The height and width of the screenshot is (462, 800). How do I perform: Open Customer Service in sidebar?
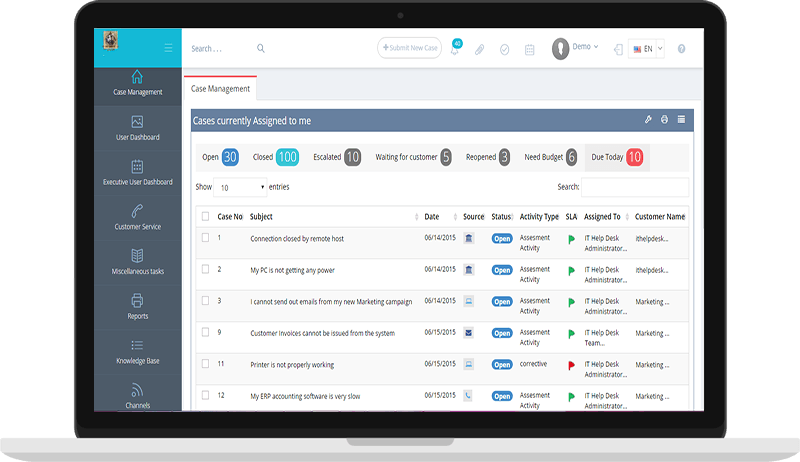138,218
